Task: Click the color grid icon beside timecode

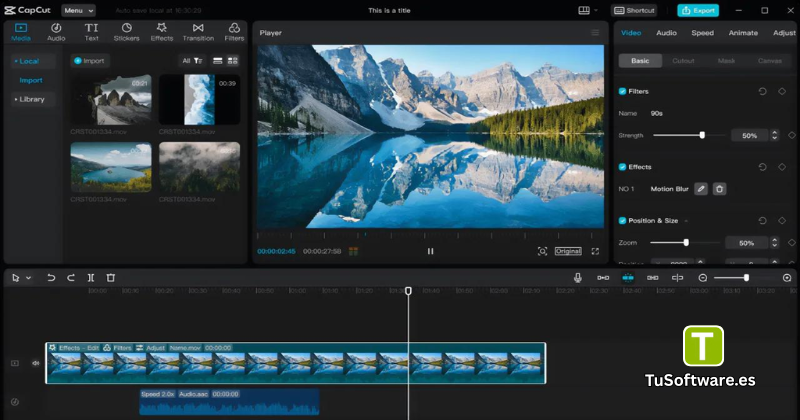Action: tap(353, 251)
